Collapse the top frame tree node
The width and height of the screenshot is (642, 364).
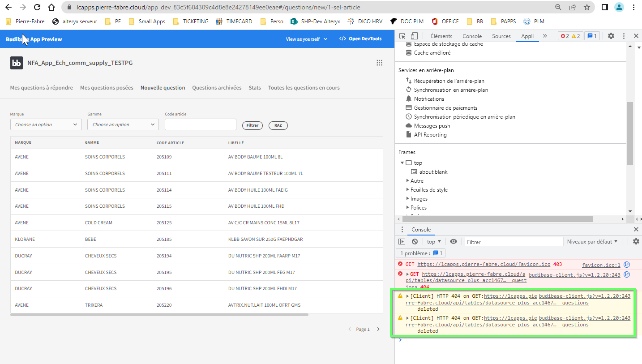click(x=402, y=163)
